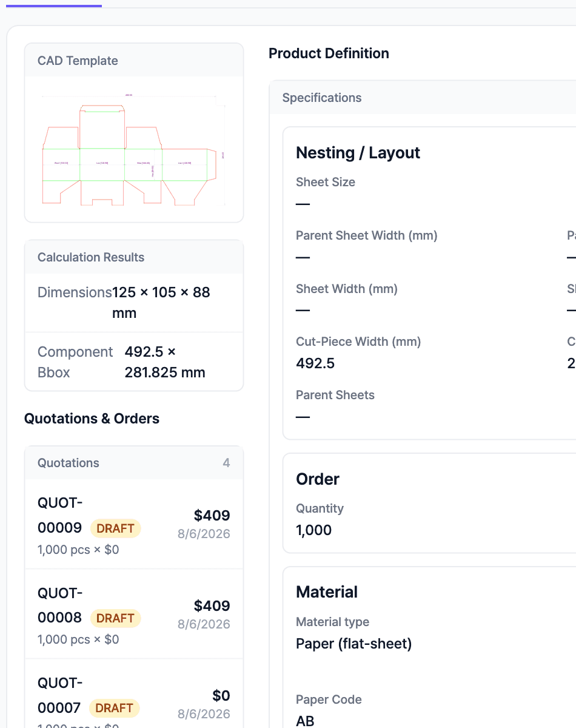Click the Component Bbox result row

(x=134, y=362)
